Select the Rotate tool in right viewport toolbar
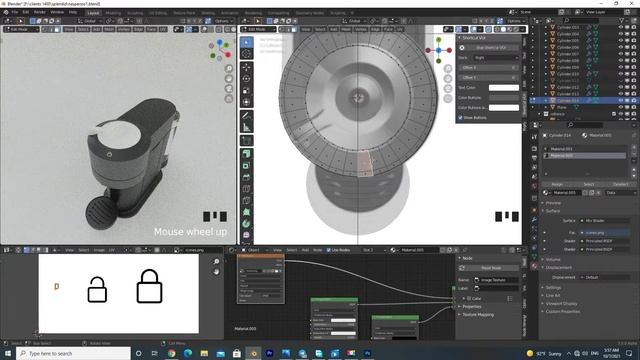640x360 pixels. coord(247,79)
